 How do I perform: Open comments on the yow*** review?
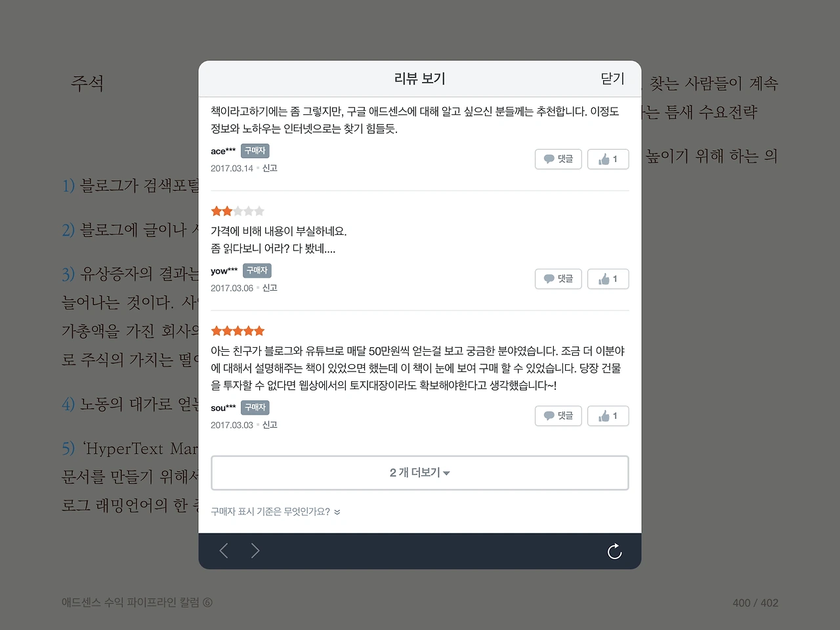[x=558, y=280]
